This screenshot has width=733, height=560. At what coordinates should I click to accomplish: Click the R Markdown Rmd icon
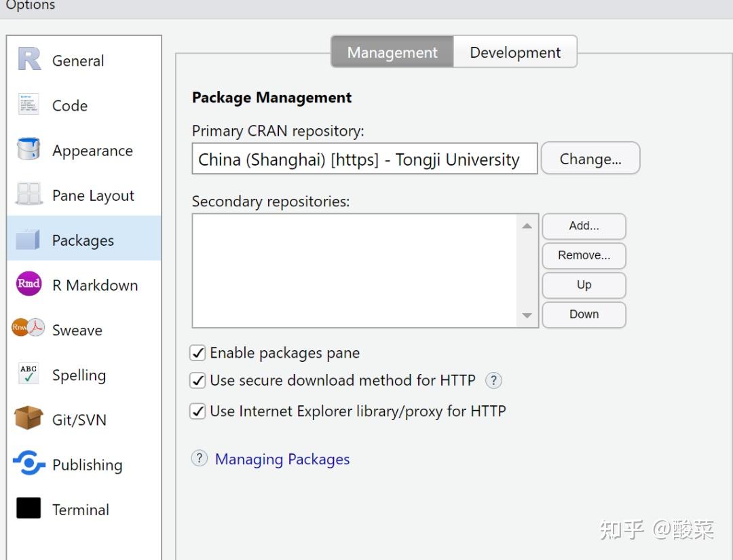pyautogui.click(x=29, y=284)
